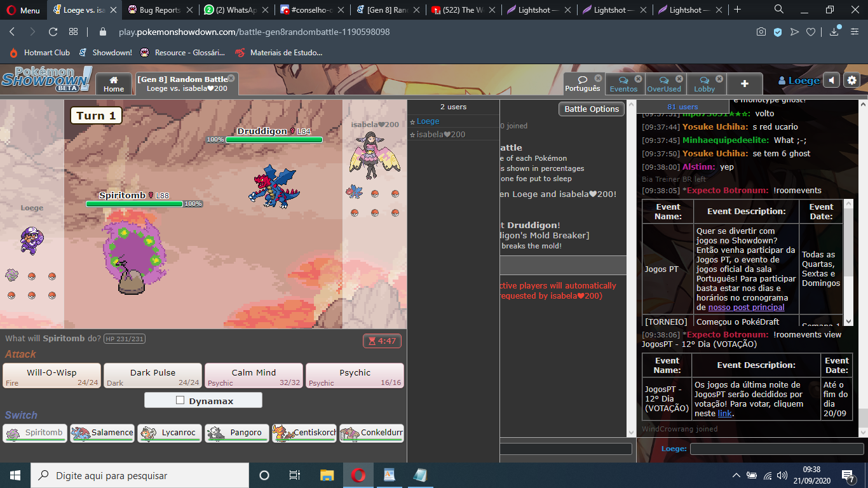Focus the battle chat input box
The image size is (868, 488).
566,449
